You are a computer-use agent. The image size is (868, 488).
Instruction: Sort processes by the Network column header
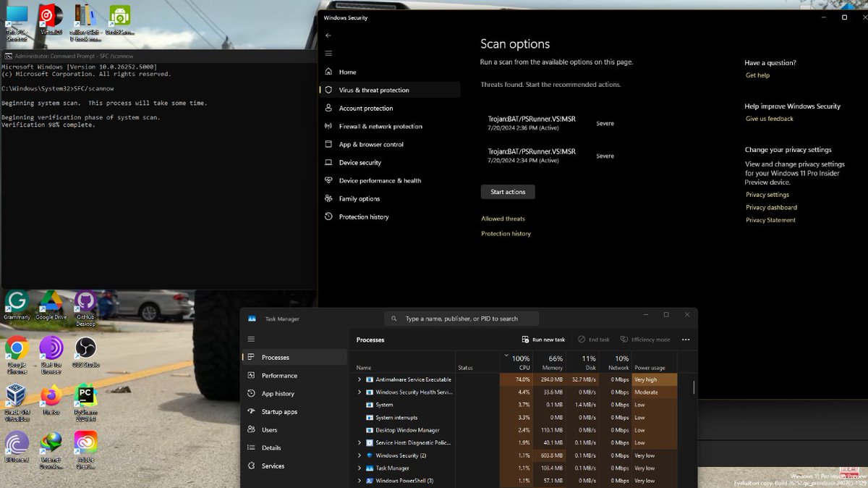pos(615,362)
